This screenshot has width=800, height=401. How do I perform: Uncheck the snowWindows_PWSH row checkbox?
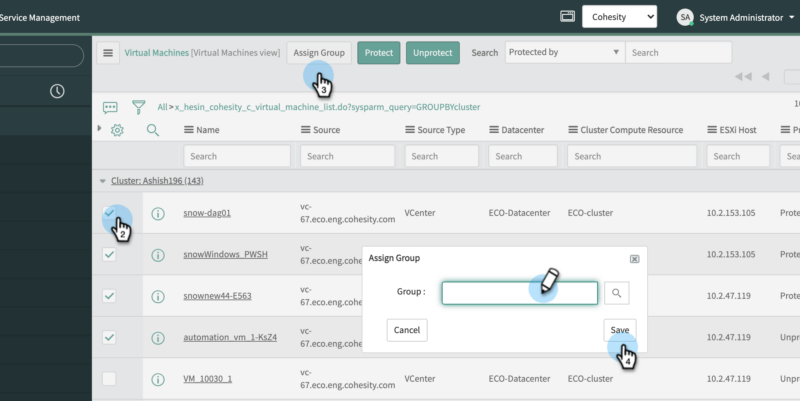point(109,254)
